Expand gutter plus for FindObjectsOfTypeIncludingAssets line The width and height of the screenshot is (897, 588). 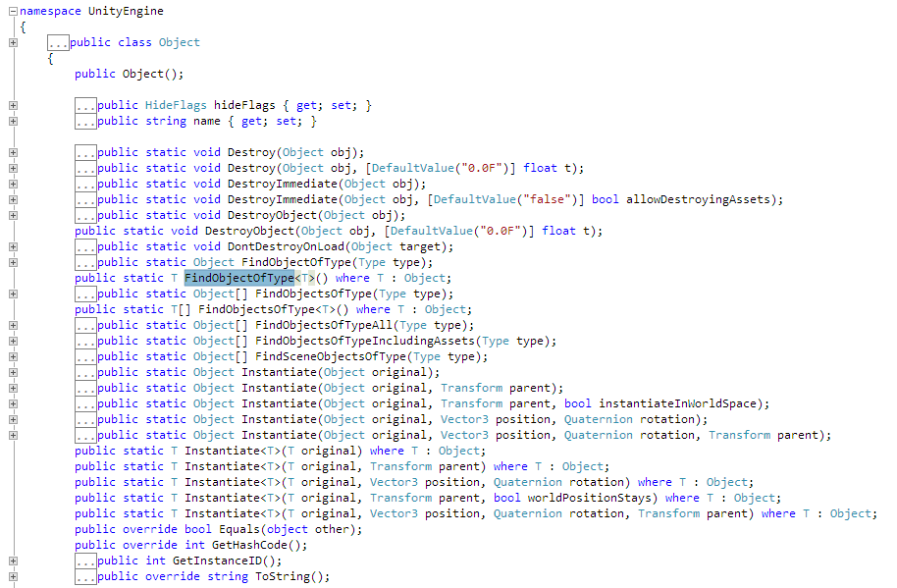(13, 341)
